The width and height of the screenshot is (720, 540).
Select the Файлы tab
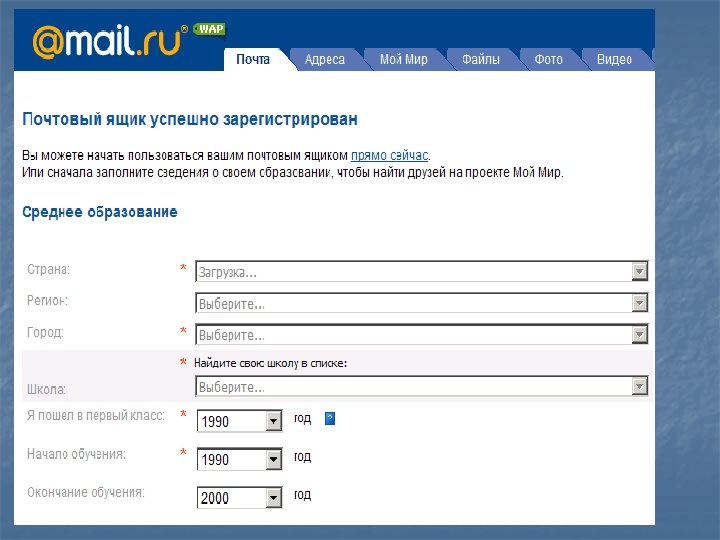(x=481, y=59)
